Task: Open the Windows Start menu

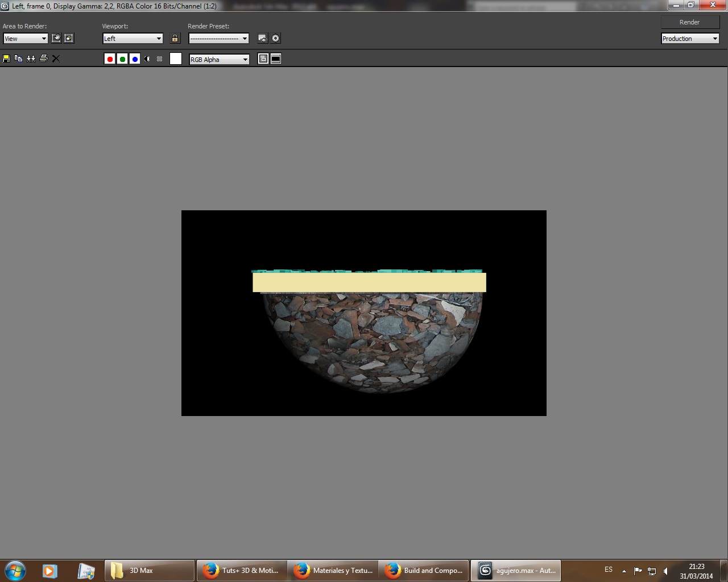Action: coord(15,571)
